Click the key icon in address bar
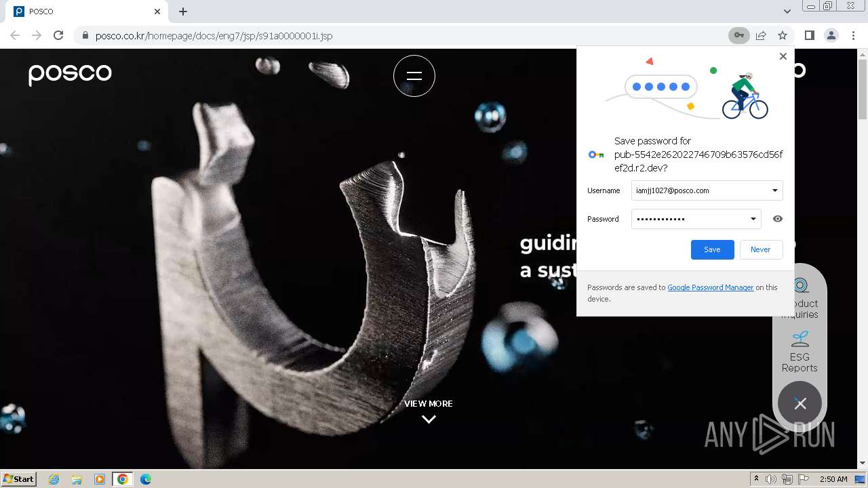This screenshot has height=488, width=868. coord(738,35)
